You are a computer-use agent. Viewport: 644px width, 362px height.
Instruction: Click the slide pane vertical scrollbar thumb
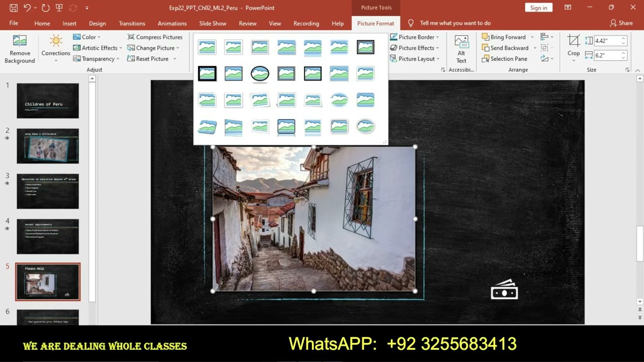point(640,243)
